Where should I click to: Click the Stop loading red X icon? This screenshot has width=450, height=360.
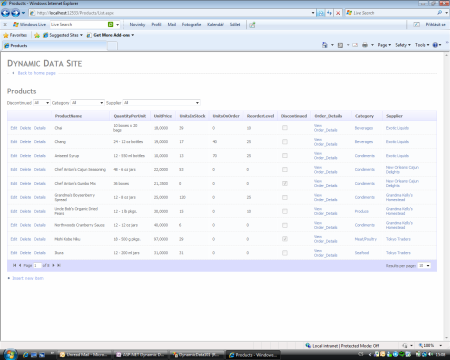[338, 13]
